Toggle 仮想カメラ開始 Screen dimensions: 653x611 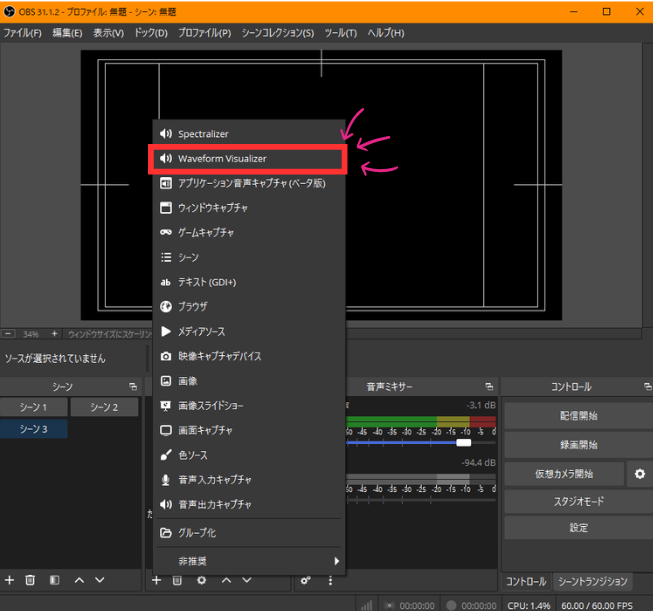[563, 474]
